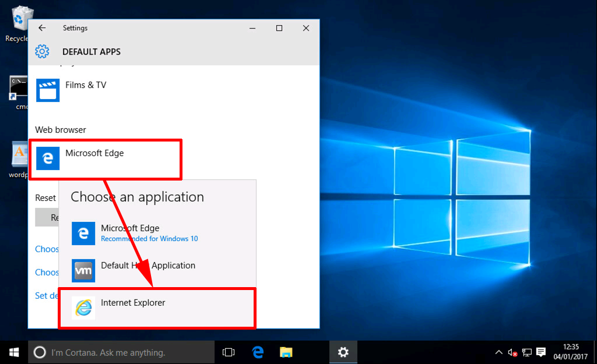597x364 pixels.
Task: Click the muted volume tray icon
Action: (512, 352)
